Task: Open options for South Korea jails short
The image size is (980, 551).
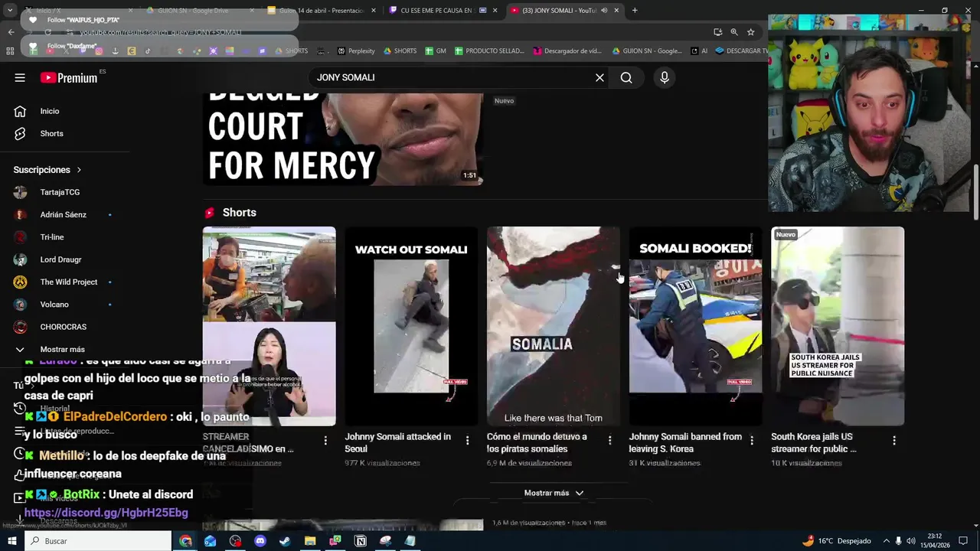Action: 894,440
